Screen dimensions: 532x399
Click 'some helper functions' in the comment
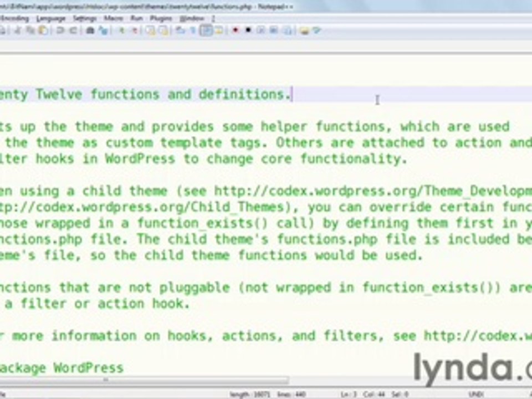303,127
